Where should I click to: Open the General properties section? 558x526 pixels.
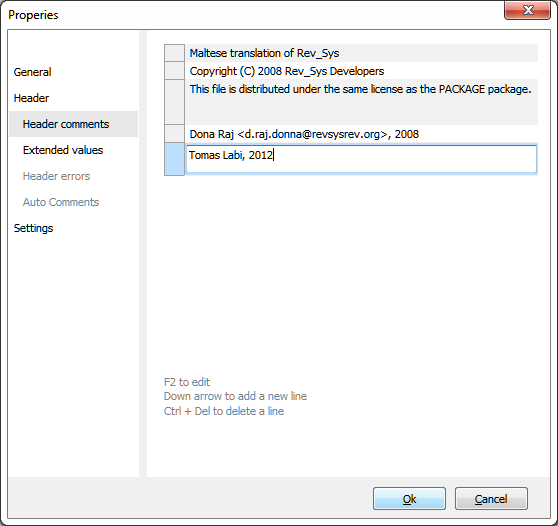coord(32,72)
